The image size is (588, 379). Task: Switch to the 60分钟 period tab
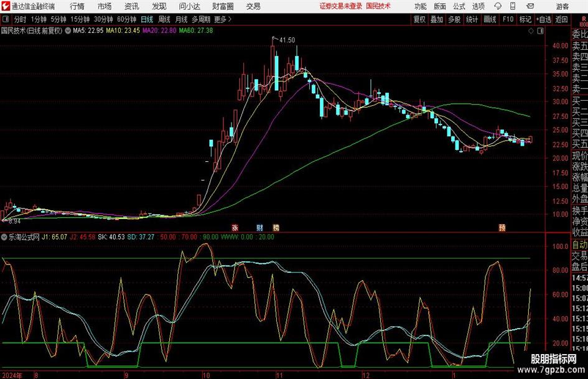127,19
